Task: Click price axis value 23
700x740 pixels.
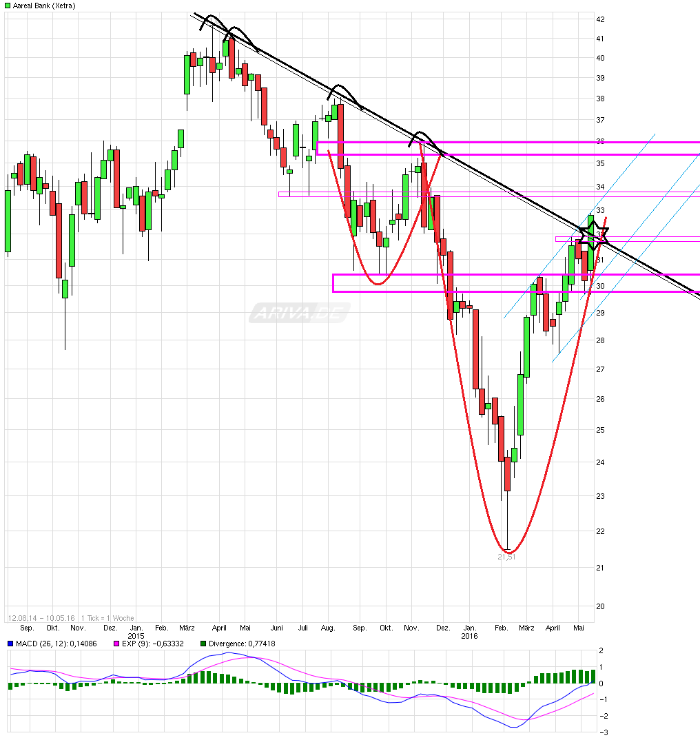Action: pyautogui.click(x=600, y=496)
